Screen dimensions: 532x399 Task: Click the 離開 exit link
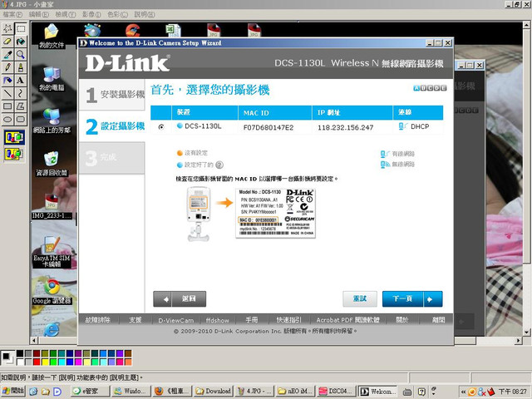438,320
